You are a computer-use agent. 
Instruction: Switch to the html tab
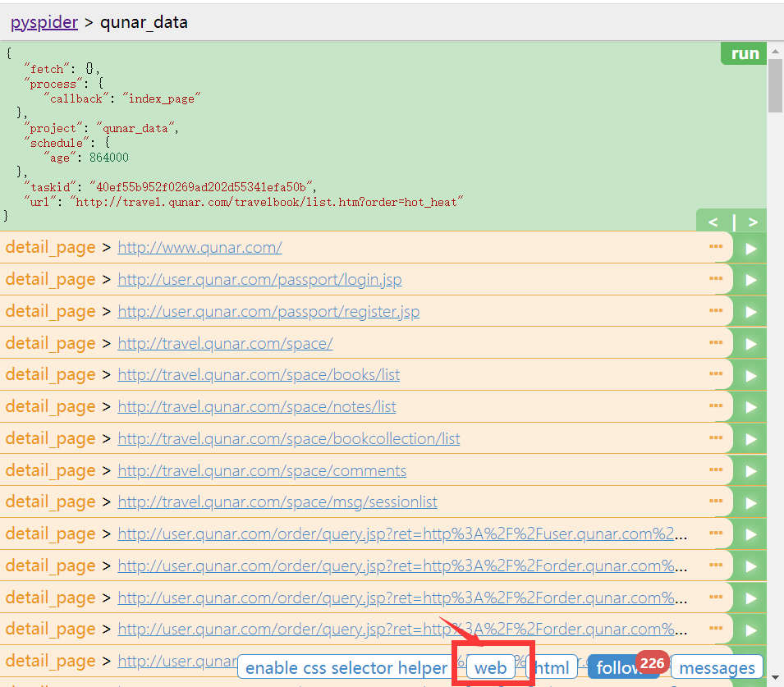click(x=552, y=667)
